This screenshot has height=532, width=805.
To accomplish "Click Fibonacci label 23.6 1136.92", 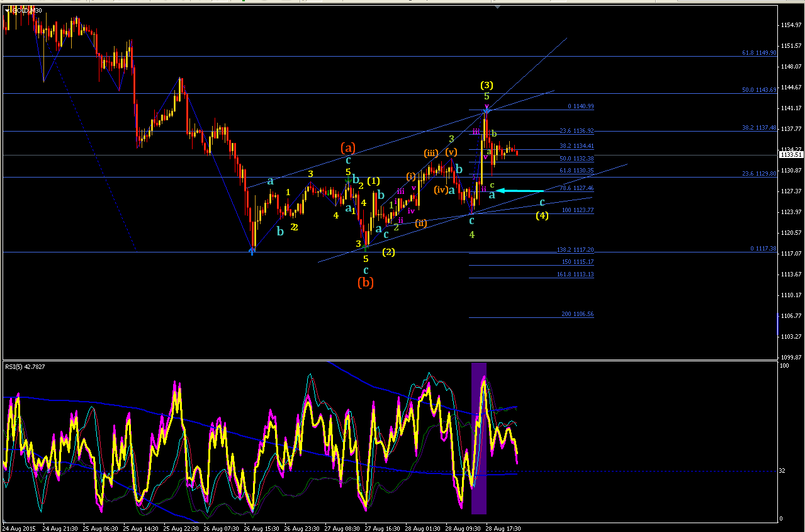I will [577, 131].
